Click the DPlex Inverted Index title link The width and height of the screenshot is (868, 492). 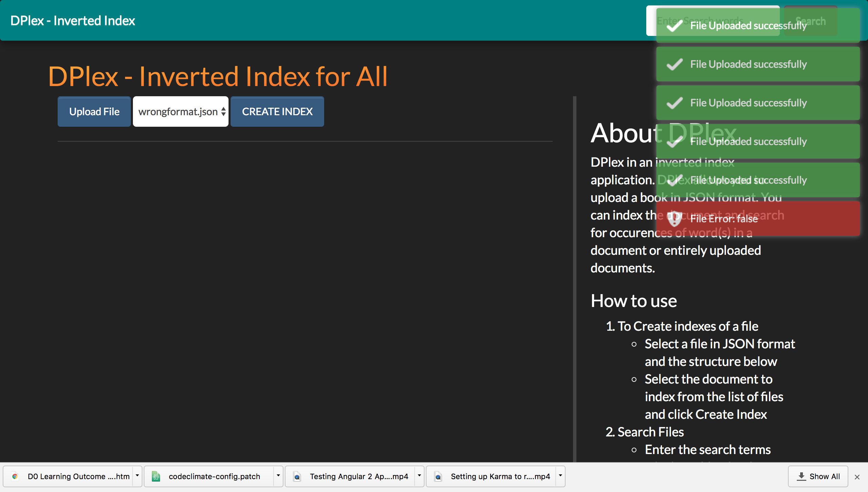[x=72, y=20]
